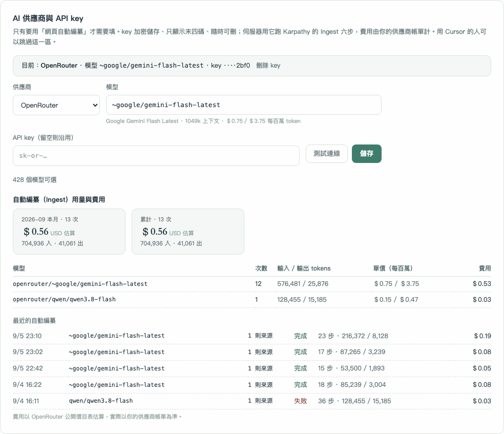
Task: Click the Google Gemini Flash Latest model hint text
Action: click(x=203, y=121)
